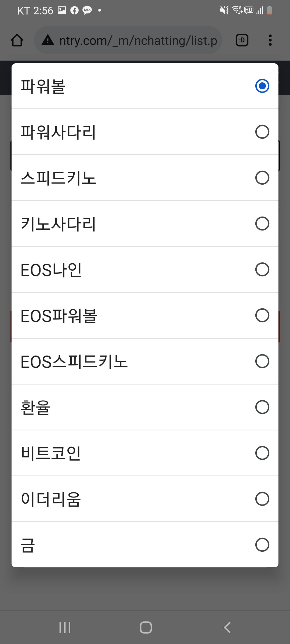Open the recent apps navigation button
Screen dimensions: 290x644
tap(65, 627)
